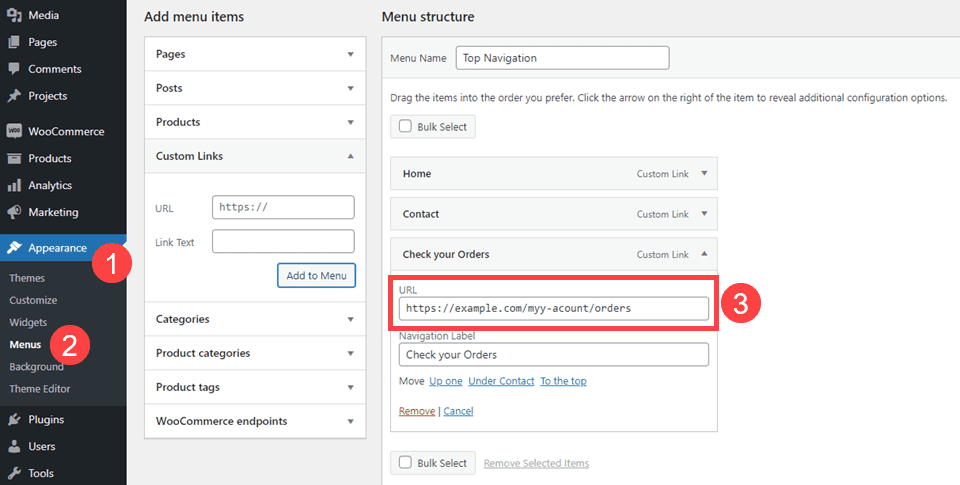
Task: Expand the Product categories section
Action: click(x=255, y=353)
